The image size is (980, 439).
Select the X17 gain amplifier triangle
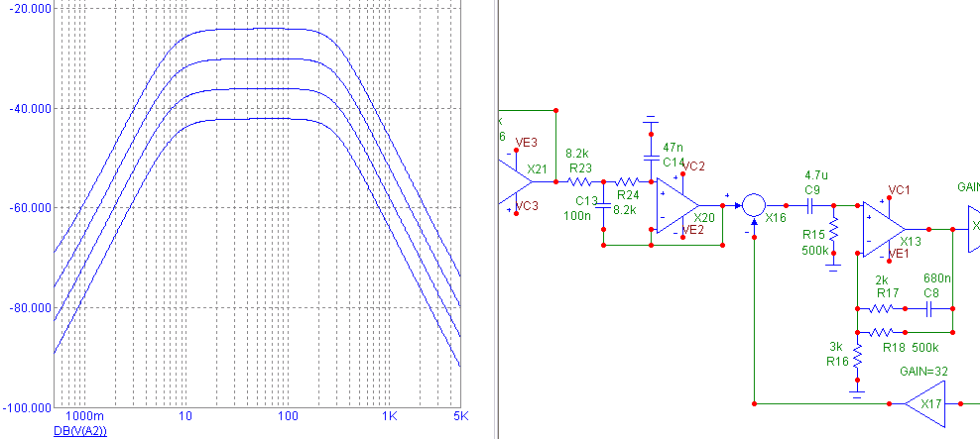coord(926,404)
